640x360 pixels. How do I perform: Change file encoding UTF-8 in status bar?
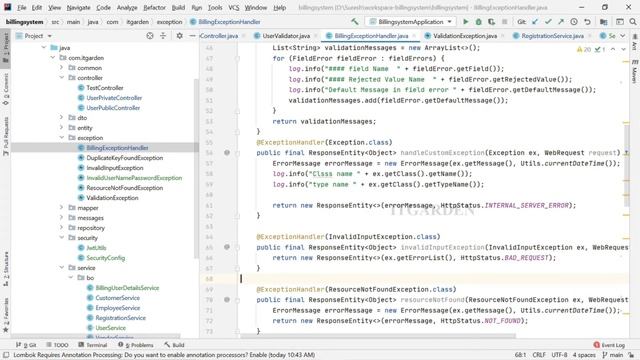tap(559, 355)
